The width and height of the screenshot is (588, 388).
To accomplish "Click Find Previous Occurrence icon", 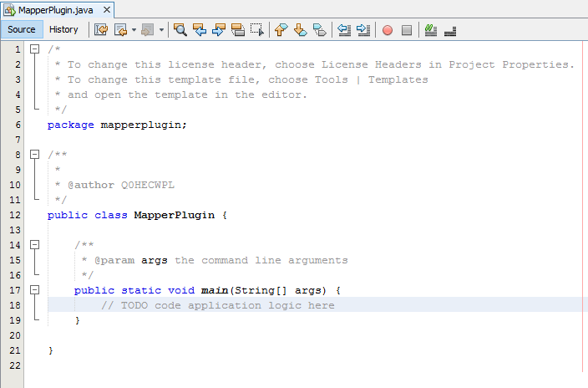I will 200,29.
